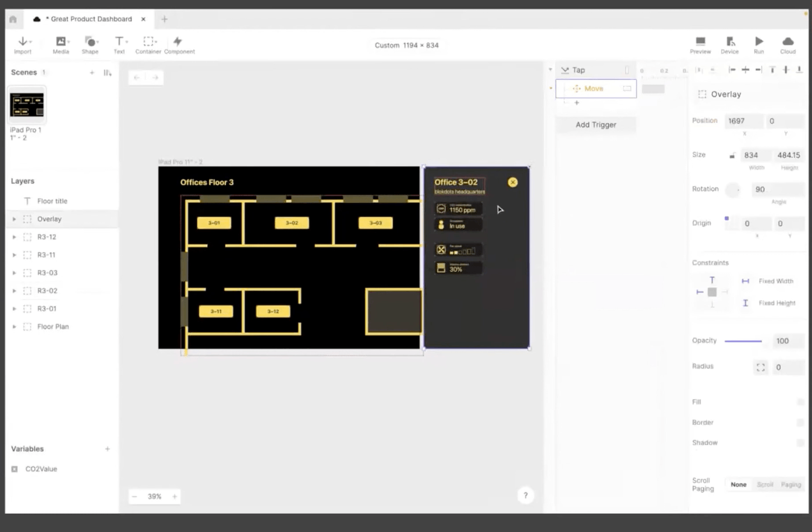Image resolution: width=812 pixels, height=532 pixels.
Task: Select the Text tool
Action: click(119, 42)
